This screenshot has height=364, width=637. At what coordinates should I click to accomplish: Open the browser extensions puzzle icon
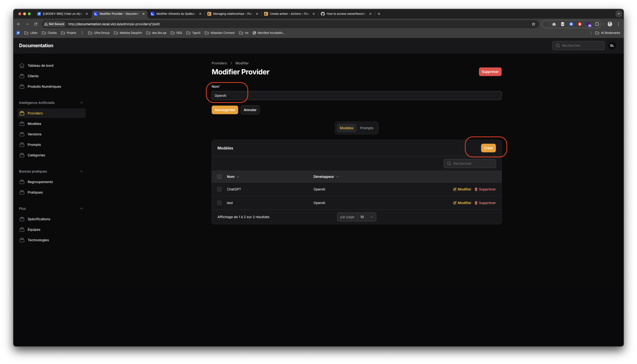coord(597,24)
